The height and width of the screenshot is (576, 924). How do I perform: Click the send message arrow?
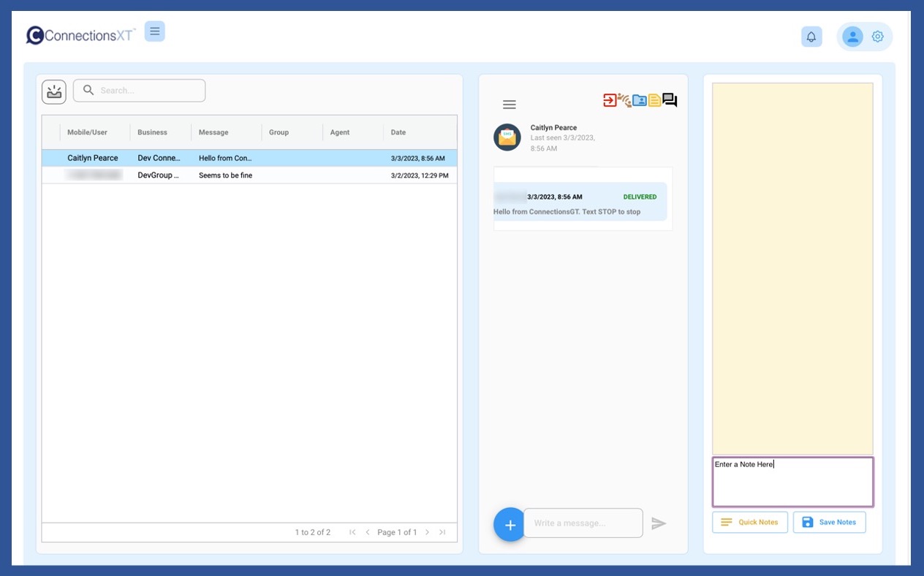point(659,523)
